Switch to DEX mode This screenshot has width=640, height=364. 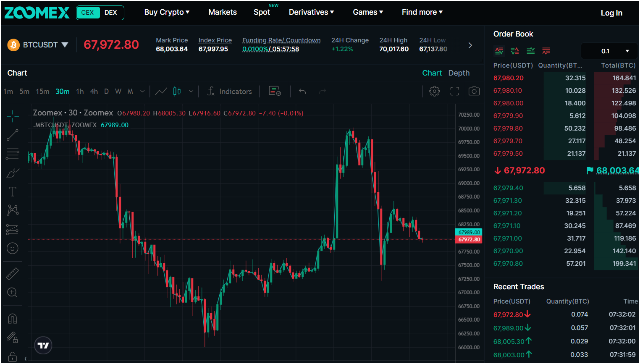point(111,13)
